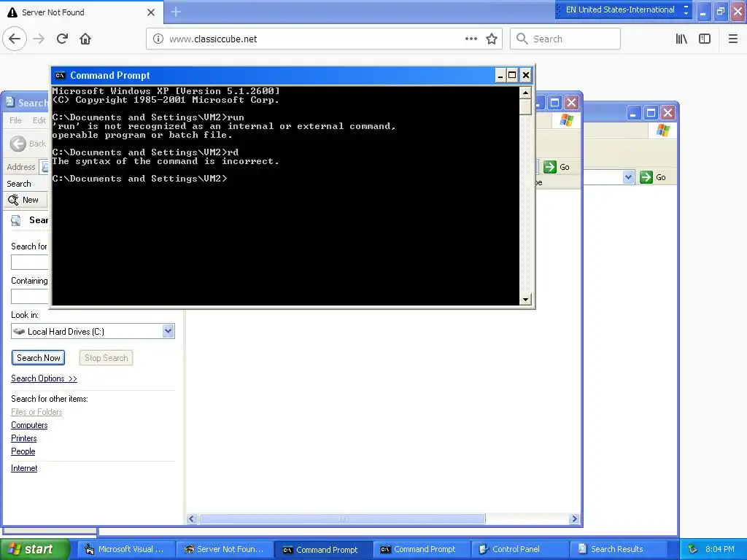This screenshot has height=560, width=747.
Task: Click the Containing text field
Action: coord(29,296)
